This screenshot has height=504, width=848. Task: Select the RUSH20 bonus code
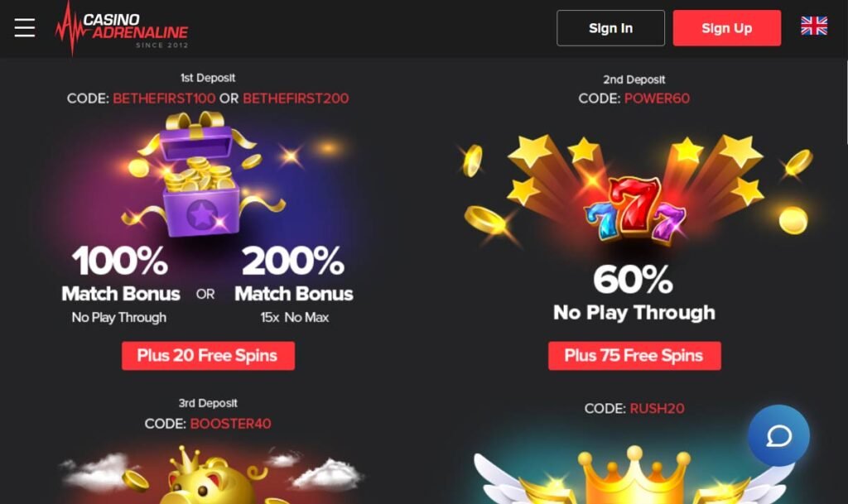[657, 408]
